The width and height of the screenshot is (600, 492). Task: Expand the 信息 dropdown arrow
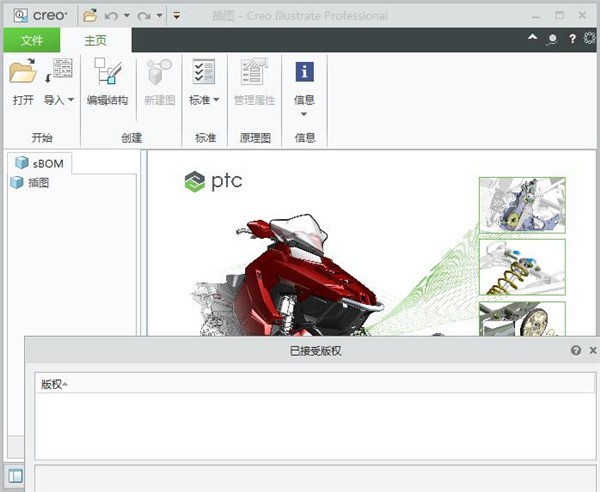click(304, 114)
